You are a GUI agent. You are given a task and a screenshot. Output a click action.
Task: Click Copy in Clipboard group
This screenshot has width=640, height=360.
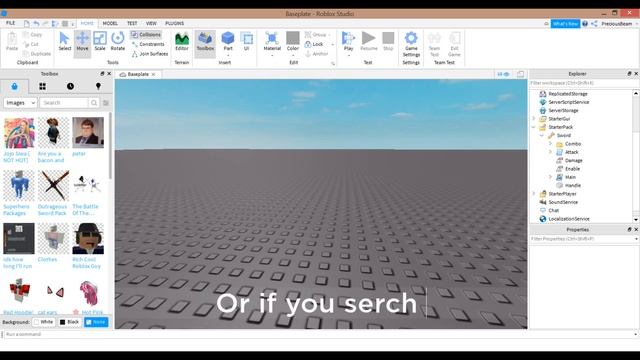point(32,35)
